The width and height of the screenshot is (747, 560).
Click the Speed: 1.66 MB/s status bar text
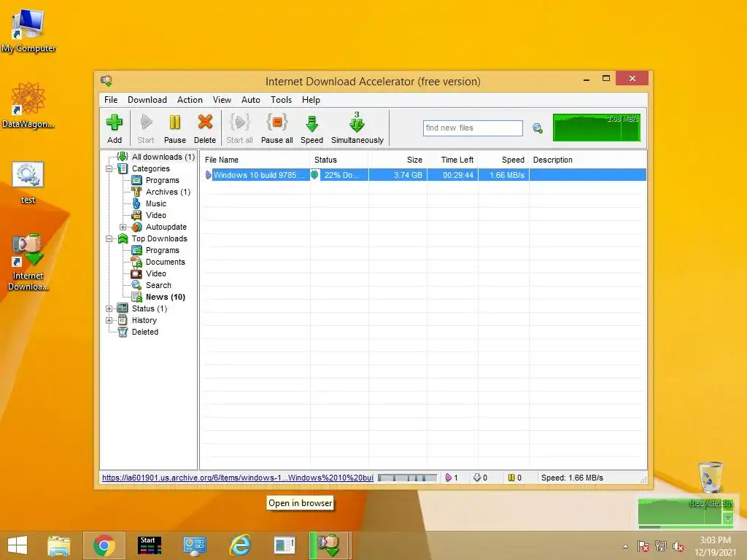(x=572, y=478)
